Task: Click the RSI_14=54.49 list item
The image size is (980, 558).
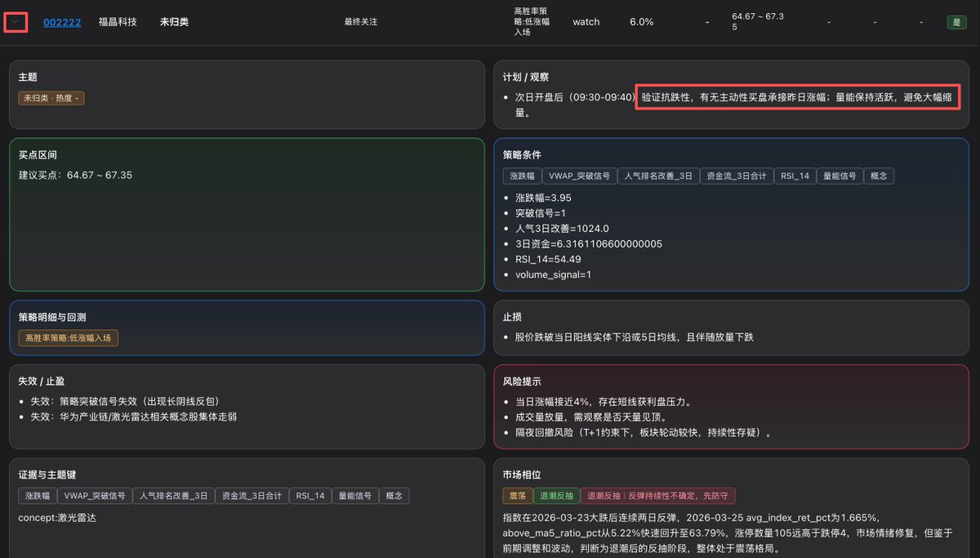Action: (x=548, y=260)
